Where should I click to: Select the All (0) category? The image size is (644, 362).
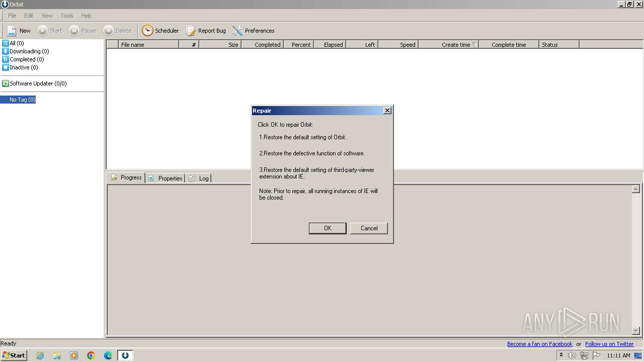click(13, 43)
